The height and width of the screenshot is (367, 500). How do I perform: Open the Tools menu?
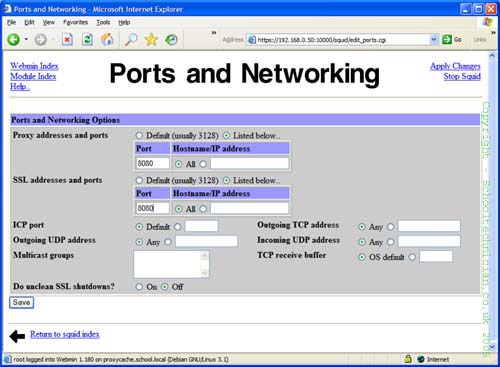(103, 22)
